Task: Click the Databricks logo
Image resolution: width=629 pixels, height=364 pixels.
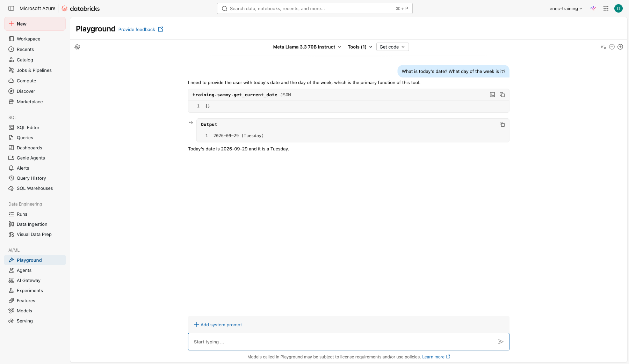Action: [x=81, y=8]
